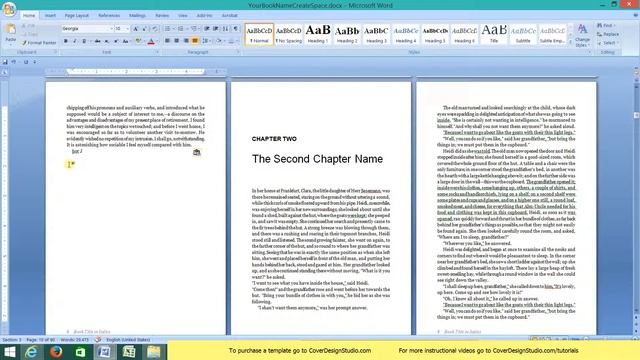Click Superscript icon
Screen dimensions: 640x360
click(x=116, y=41)
